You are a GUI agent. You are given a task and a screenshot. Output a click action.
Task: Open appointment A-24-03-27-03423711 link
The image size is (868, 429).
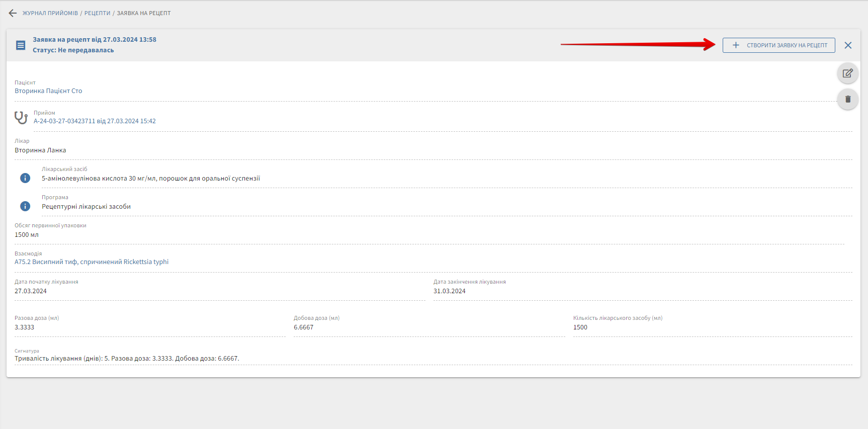[95, 121]
